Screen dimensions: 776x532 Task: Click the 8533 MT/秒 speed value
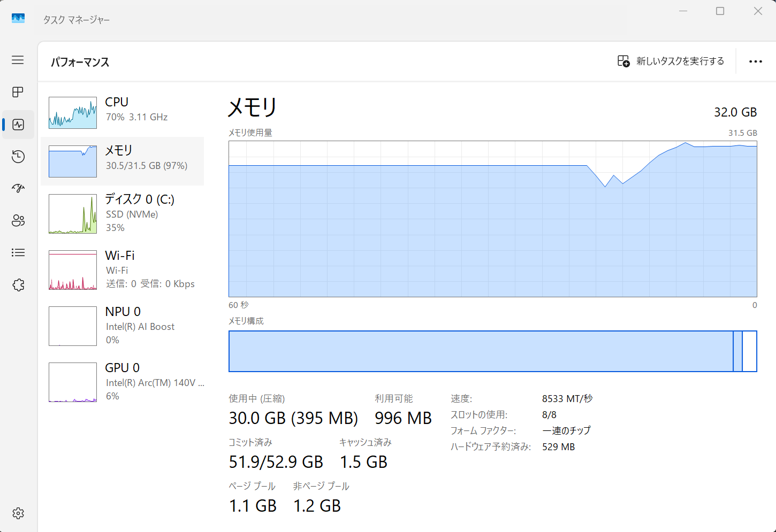pyautogui.click(x=567, y=399)
